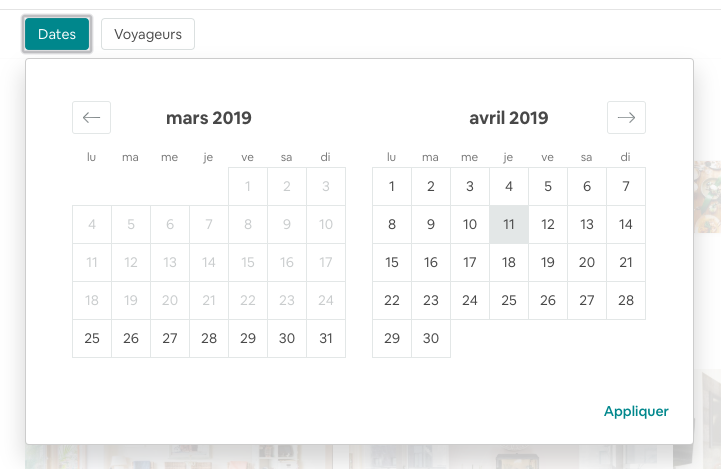Select April 22 date cell
Viewport: 721px width, 469px height.
(x=392, y=300)
